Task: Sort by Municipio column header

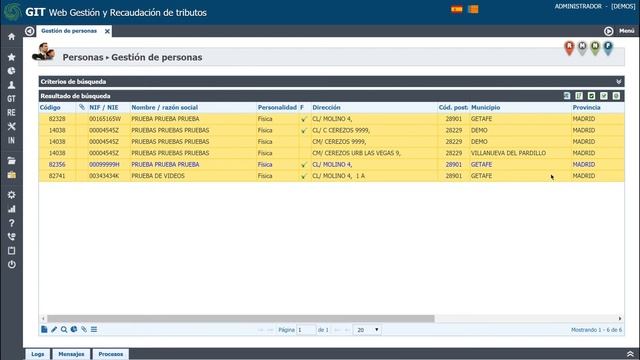Action: (x=485, y=107)
